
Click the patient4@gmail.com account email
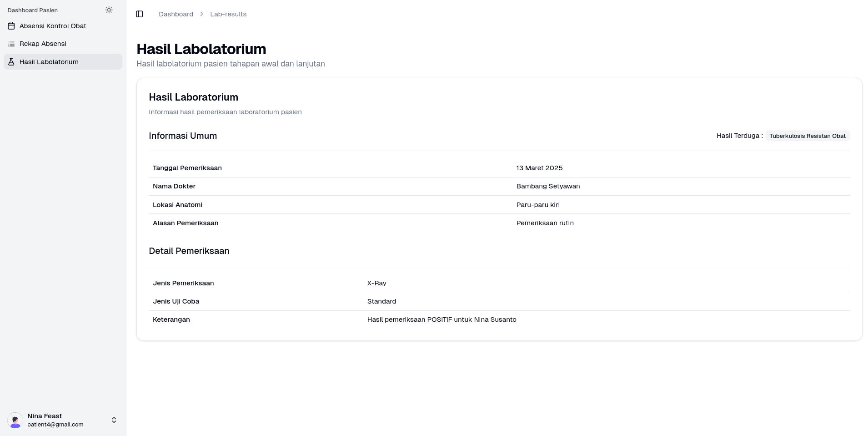click(55, 425)
